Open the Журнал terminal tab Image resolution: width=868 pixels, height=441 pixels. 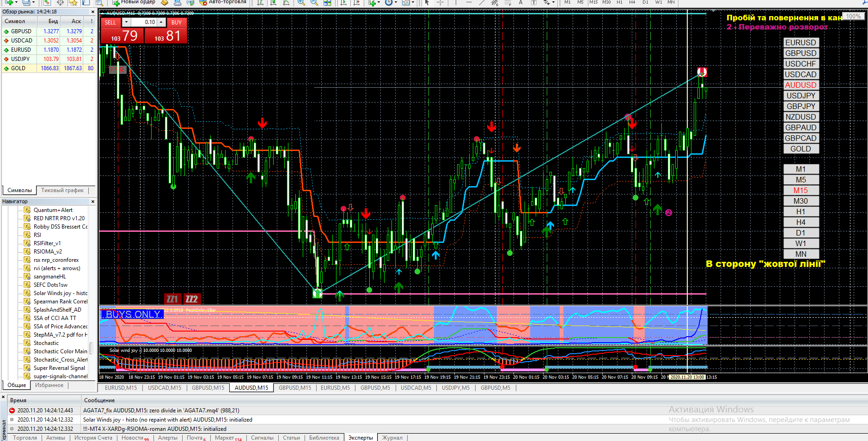point(392,438)
